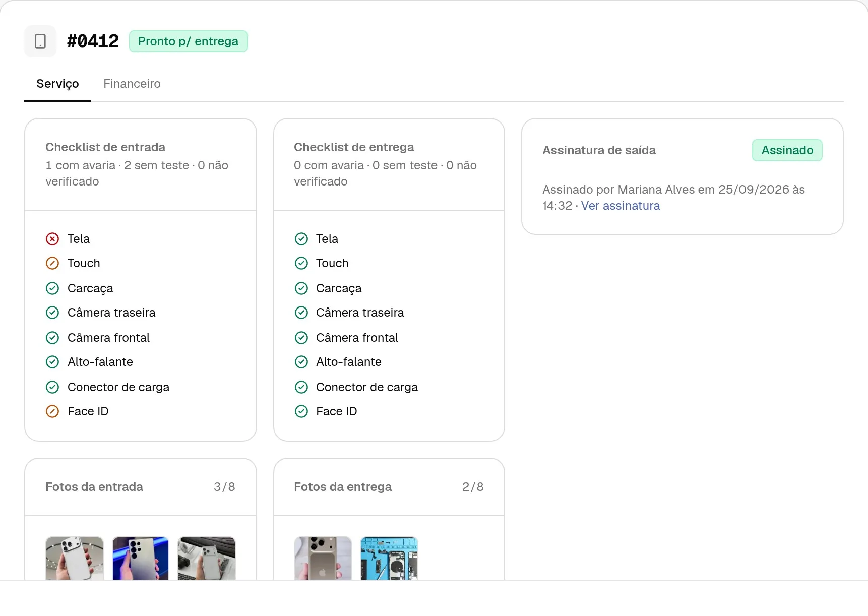The image size is (868, 616).
Task: Click the orange untested icon for entry Face ID
Action: pos(52,411)
